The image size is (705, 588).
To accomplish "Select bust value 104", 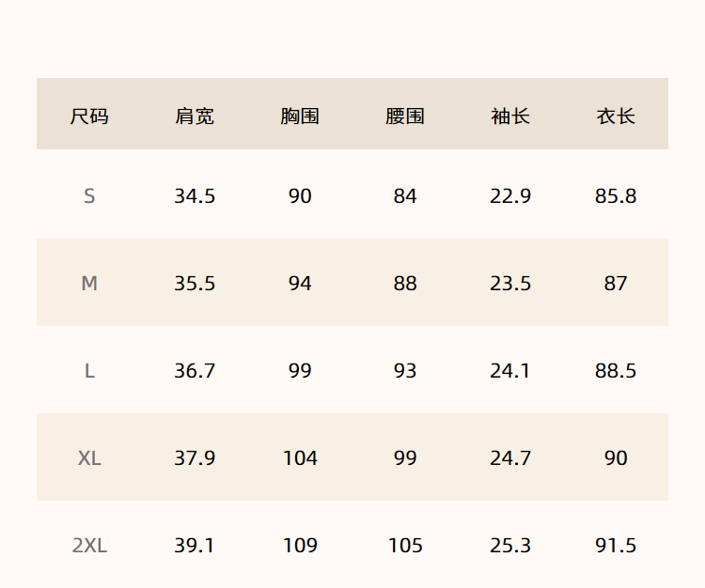I will click(x=300, y=458).
